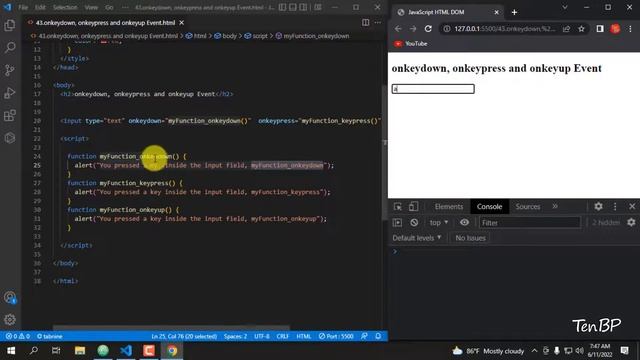Click the html breadcrumb item
This screenshot has height=360, width=640.
[x=196, y=36]
